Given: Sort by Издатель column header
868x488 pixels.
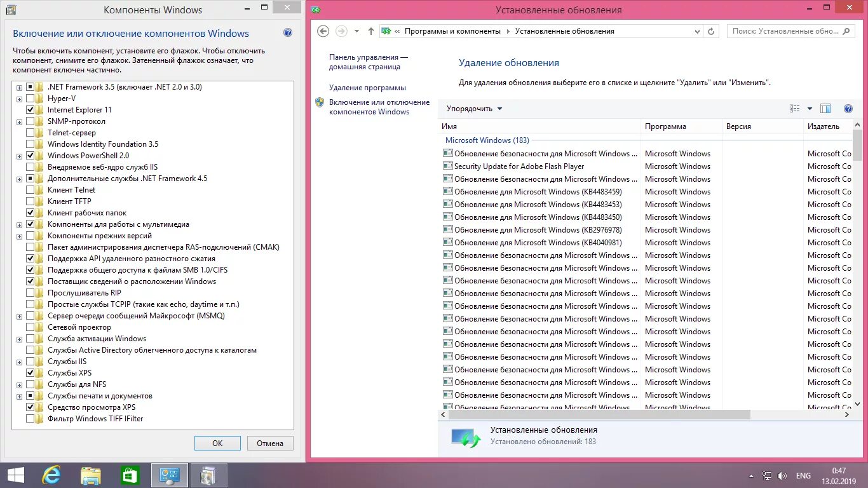Looking at the screenshot, I should tap(828, 126).
